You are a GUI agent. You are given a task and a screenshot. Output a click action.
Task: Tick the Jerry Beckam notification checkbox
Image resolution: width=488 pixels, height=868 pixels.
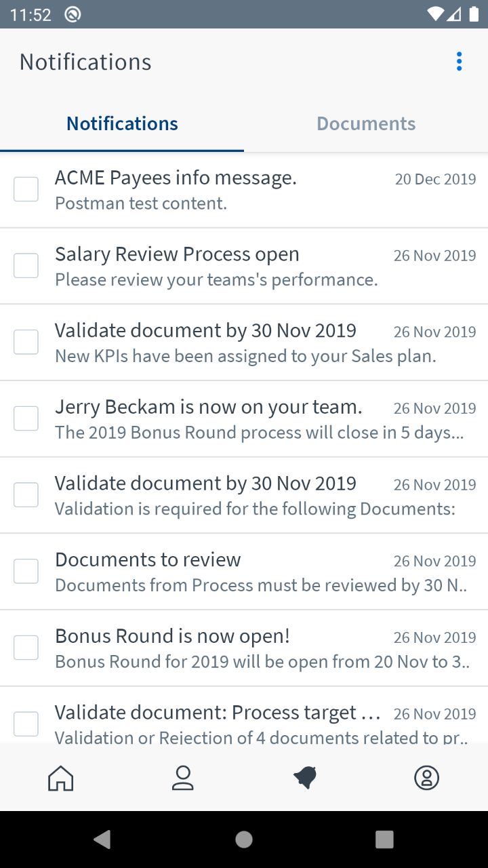click(26, 418)
